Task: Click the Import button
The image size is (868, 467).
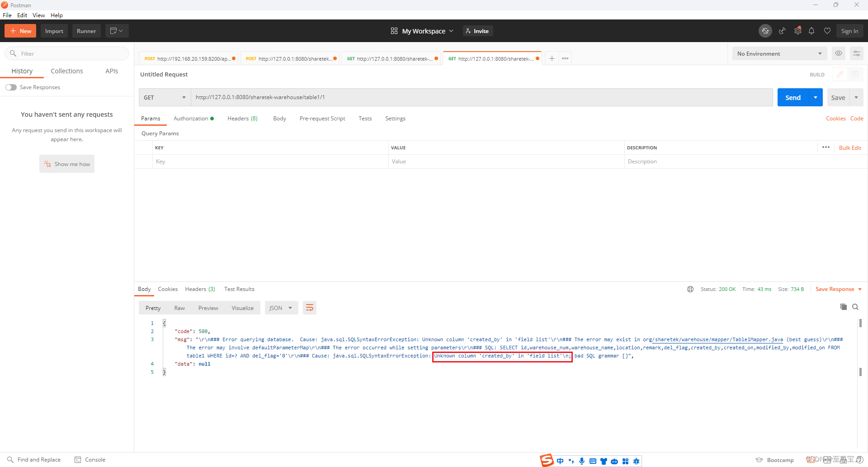Action: [54, 31]
